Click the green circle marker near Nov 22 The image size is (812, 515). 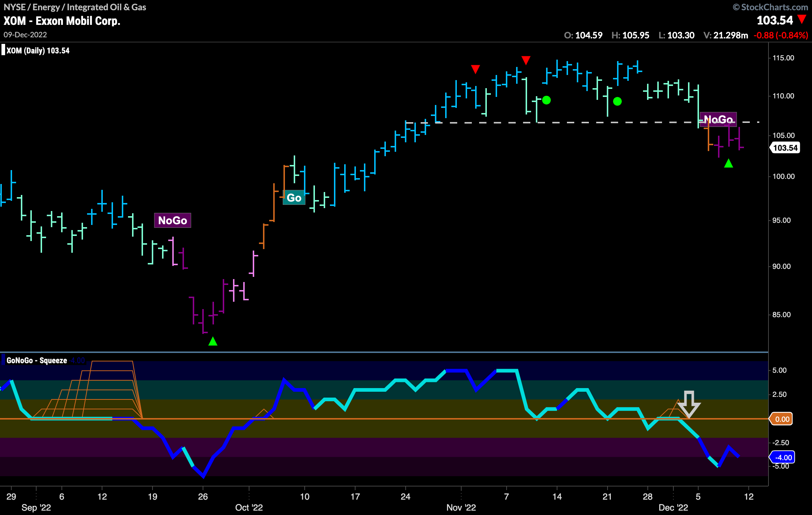[617, 101]
